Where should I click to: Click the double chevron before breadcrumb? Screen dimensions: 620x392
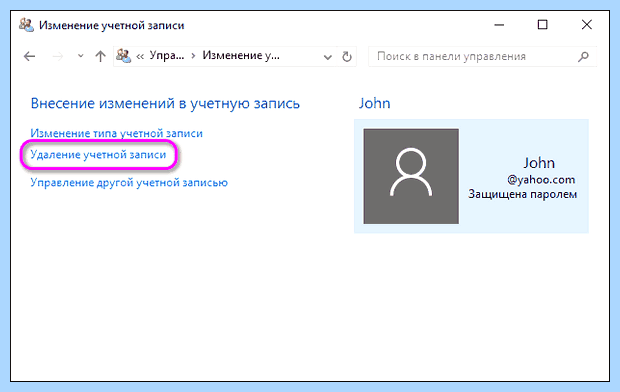point(140,57)
